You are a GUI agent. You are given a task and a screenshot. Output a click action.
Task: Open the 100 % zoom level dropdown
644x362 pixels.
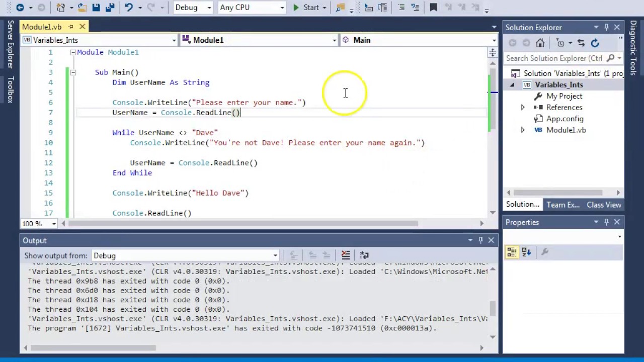[54, 224]
